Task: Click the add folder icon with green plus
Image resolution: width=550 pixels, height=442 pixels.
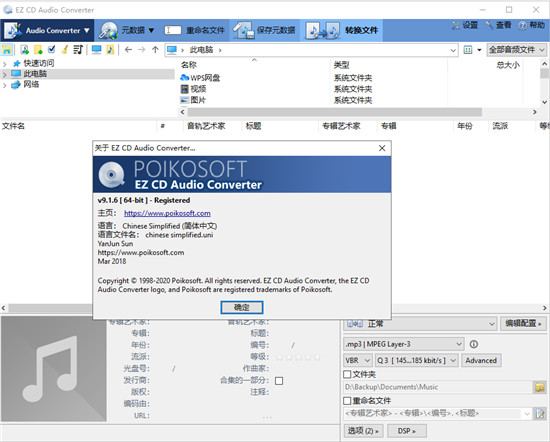Action: [38, 50]
